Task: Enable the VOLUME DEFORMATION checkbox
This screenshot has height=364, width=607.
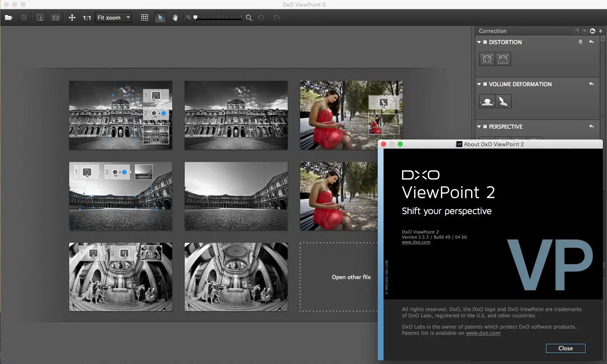Action: pos(485,84)
